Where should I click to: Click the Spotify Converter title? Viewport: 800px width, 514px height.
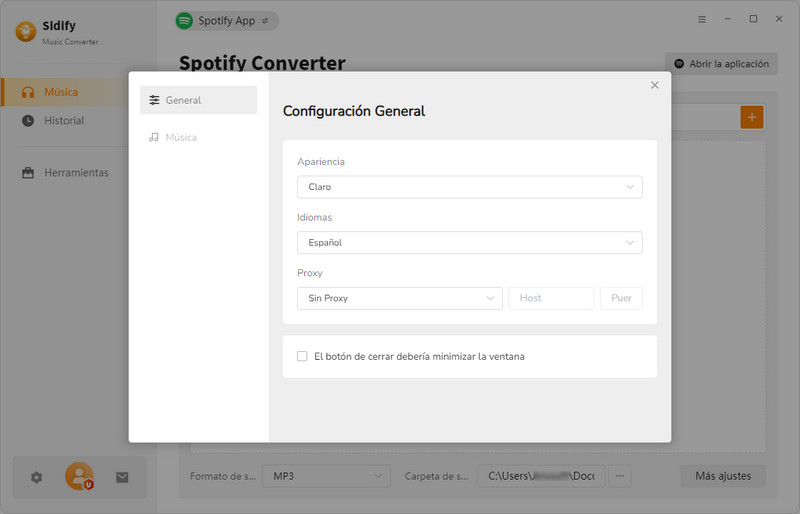pos(262,63)
